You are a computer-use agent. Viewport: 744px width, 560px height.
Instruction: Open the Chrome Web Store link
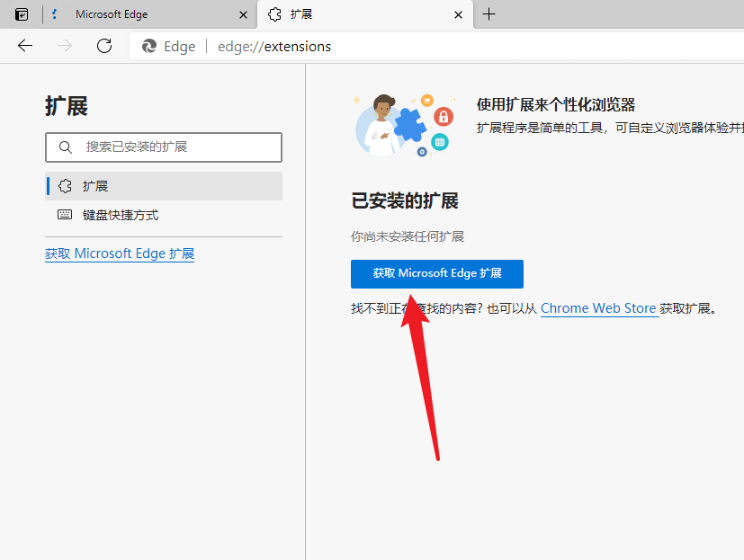coord(598,308)
